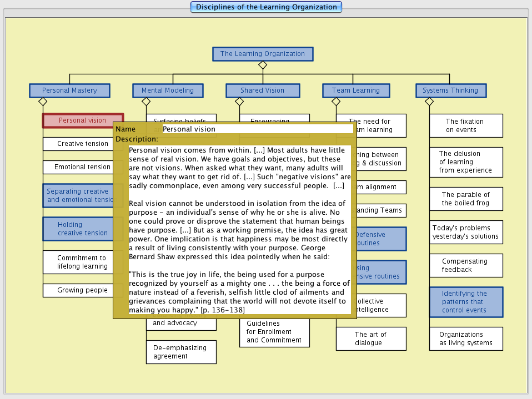Viewport: 532px width, 399px height.
Task: Click the Name field containing Personal vision
Action: pyautogui.click(x=258, y=129)
